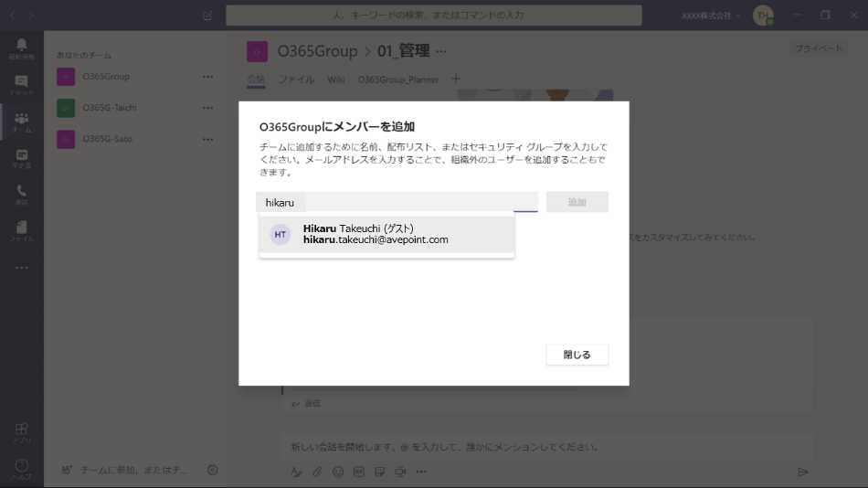
Task: Click O365Group in the channel breadcrumb
Action: tap(317, 51)
